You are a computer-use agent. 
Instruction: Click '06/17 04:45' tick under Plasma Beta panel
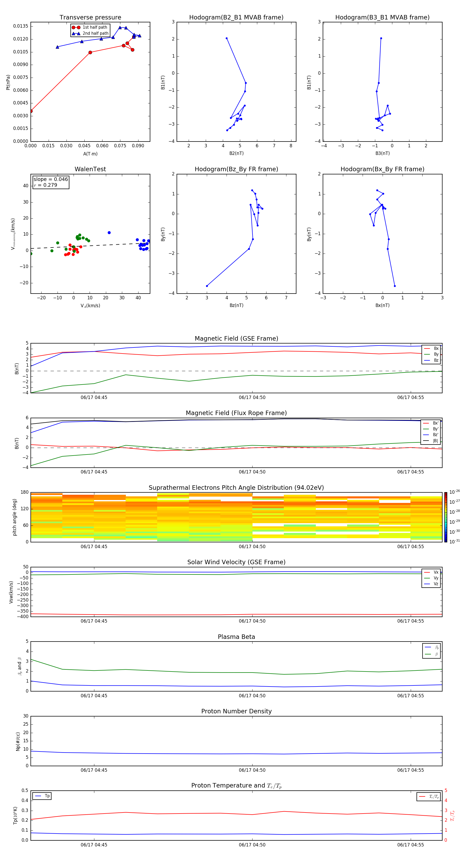click(x=94, y=695)
